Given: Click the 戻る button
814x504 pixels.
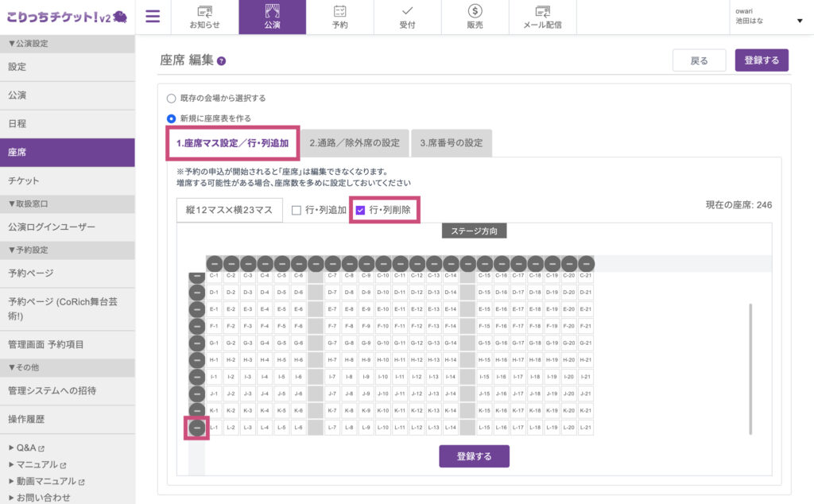Looking at the screenshot, I should [x=699, y=60].
